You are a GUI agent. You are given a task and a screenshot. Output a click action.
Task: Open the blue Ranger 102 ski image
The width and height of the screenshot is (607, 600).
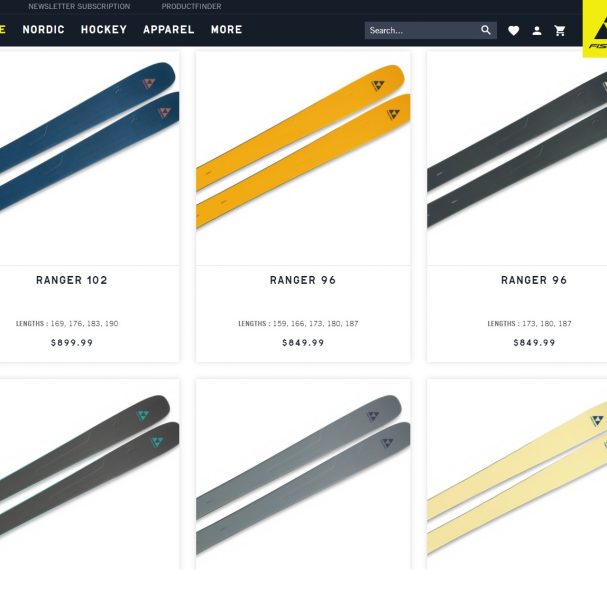click(x=89, y=158)
